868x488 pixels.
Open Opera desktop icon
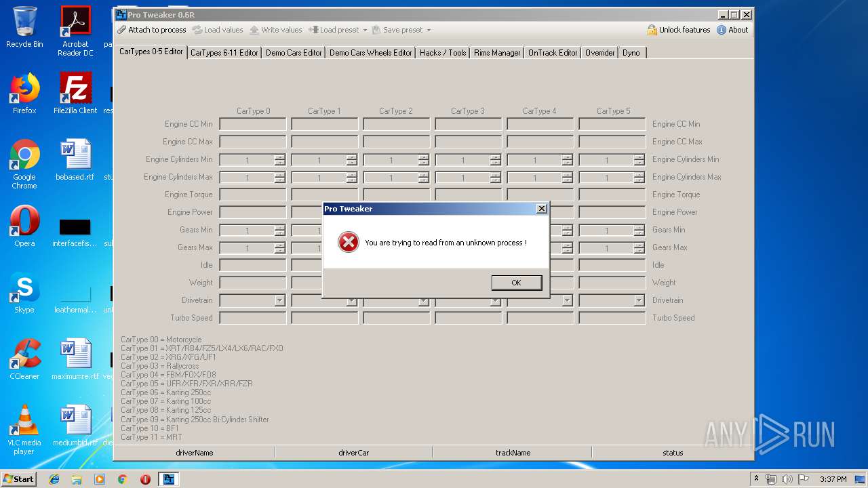coord(24,226)
